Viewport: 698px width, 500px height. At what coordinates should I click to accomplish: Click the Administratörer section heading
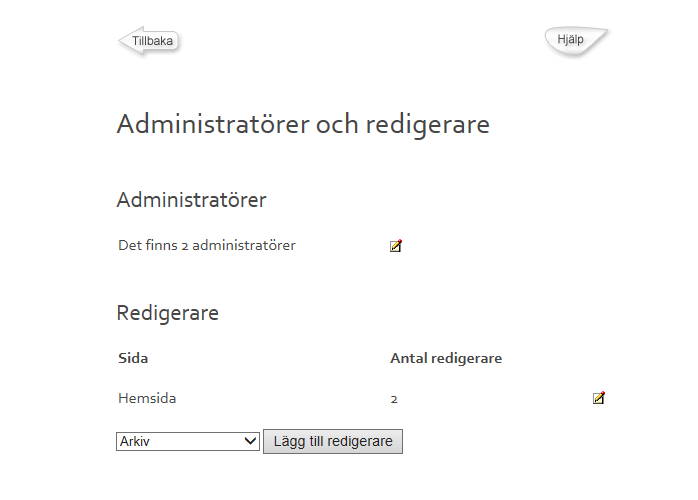tap(191, 199)
